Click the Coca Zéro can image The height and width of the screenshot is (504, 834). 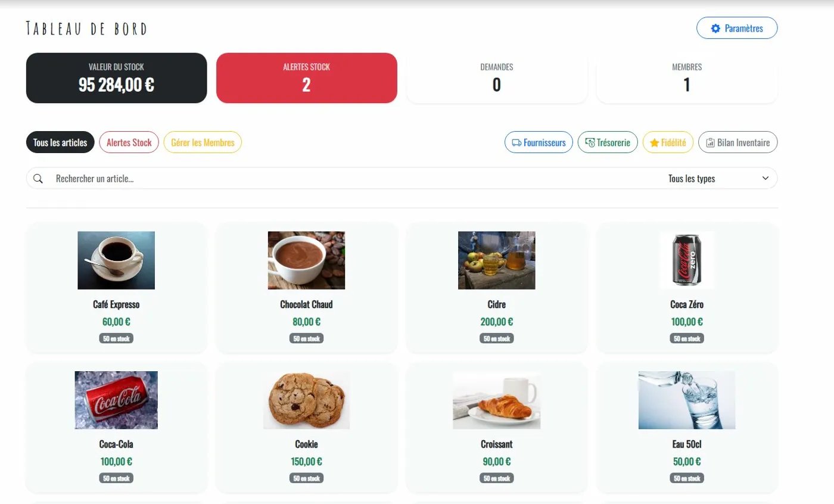pyautogui.click(x=687, y=260)
